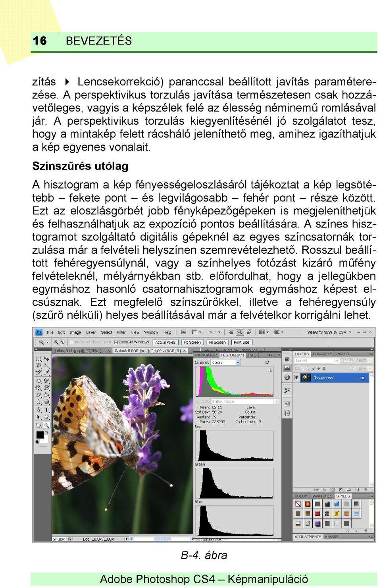Open the Histogram panel options menu
Screen dimensions: 381x588
tap(277, 355)
